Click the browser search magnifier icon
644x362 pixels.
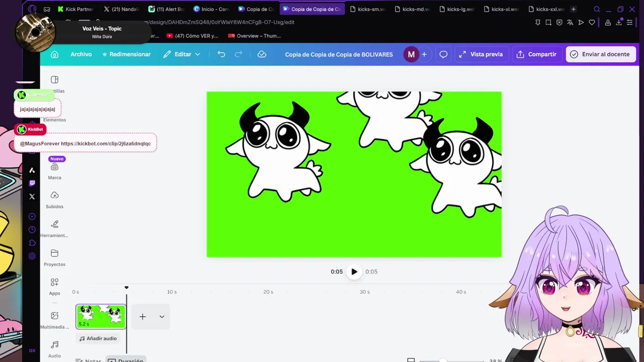click(597, 9)
